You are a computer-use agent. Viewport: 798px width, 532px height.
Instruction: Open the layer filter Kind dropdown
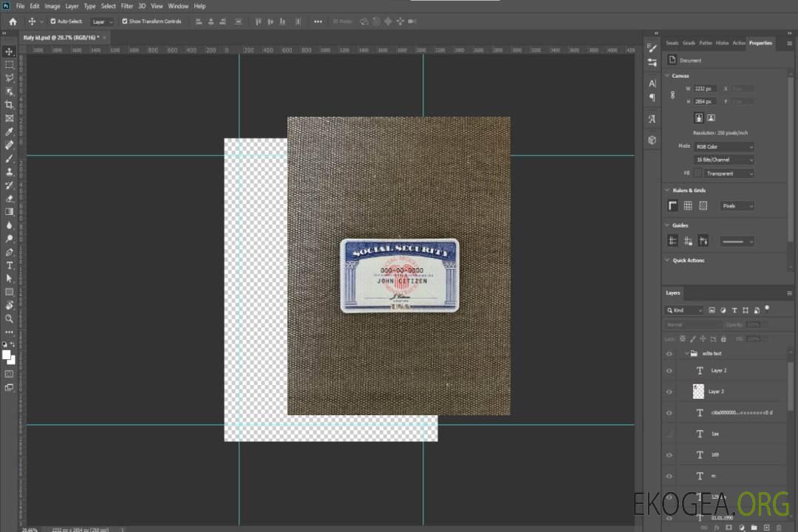[x=684, y=310]
